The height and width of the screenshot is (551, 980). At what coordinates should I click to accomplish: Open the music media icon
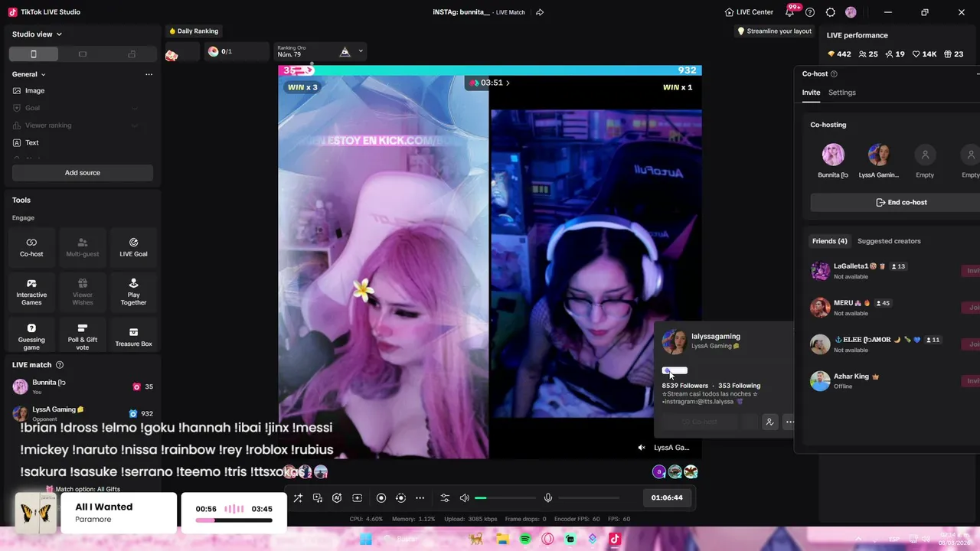coord(318,498)
